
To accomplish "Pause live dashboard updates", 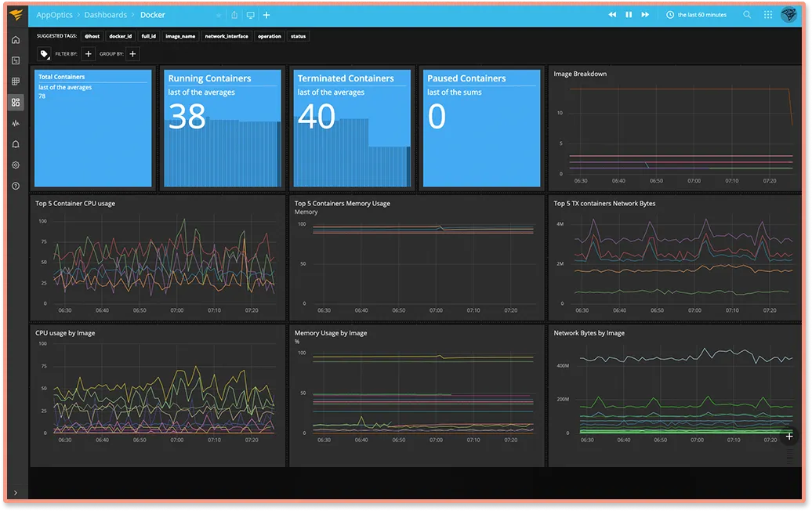I will click(629, 14).
